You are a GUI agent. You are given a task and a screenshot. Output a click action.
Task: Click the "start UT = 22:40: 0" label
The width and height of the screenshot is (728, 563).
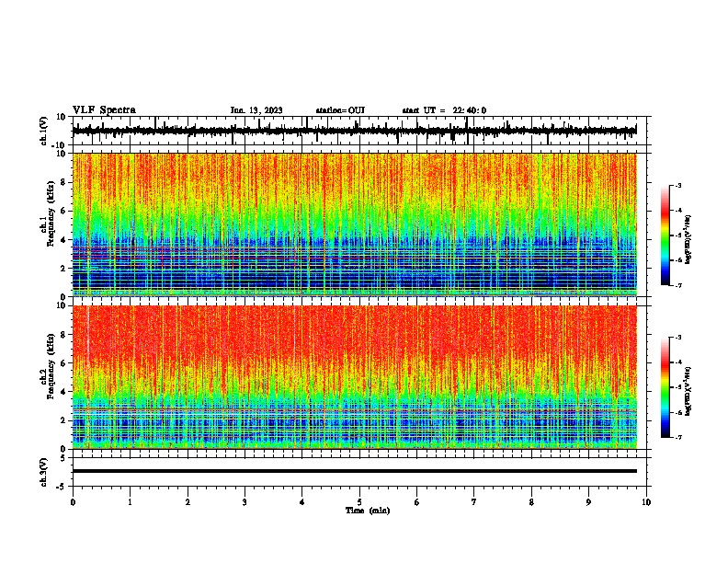[444, 110]
